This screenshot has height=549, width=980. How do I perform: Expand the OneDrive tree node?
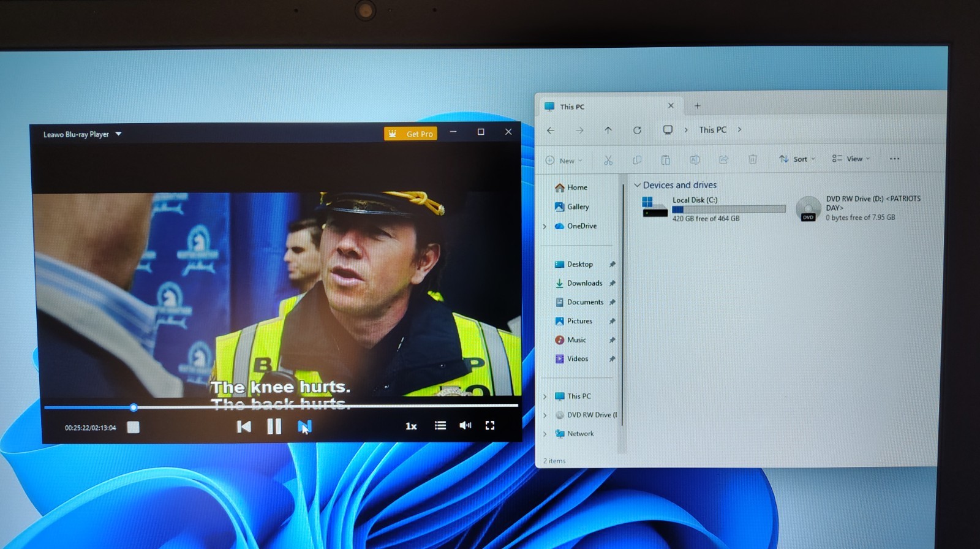(x=545, y=226)
